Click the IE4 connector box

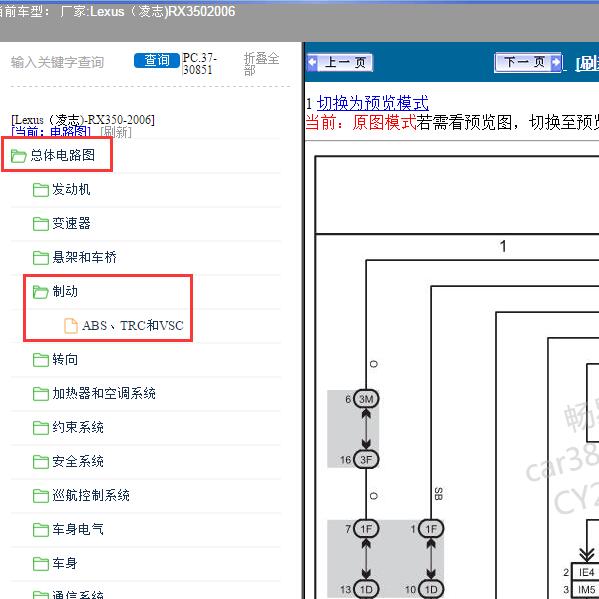tap(586, 572)
